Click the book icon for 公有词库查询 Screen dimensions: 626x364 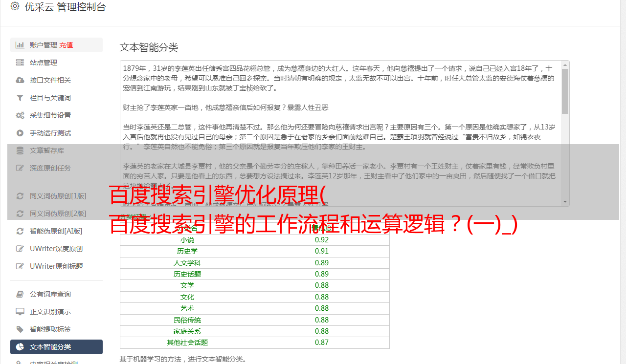pyautogui.click(x=20, y=294)
